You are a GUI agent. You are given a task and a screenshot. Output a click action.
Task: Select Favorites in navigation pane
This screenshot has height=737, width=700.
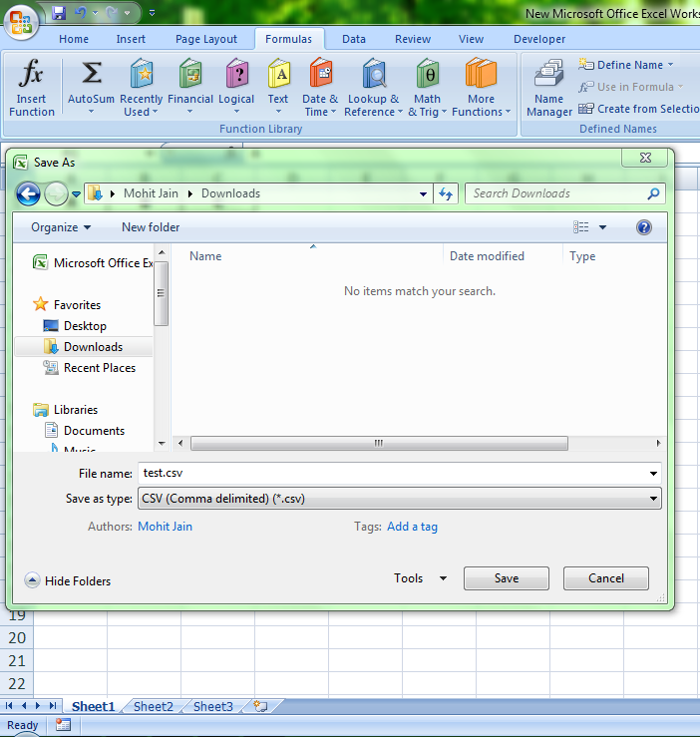(67, 304)
